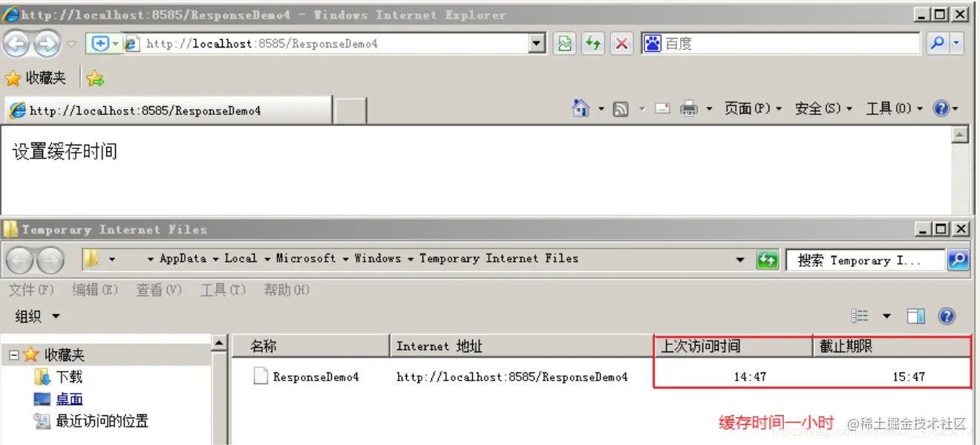
Task: Click the IE Back navigation button
Action: [16, 44]
